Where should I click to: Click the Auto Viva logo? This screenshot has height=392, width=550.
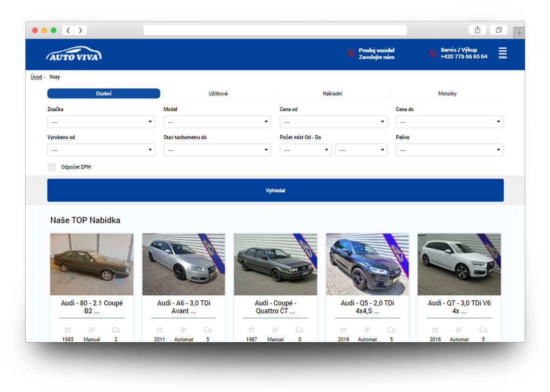(74, 54)
